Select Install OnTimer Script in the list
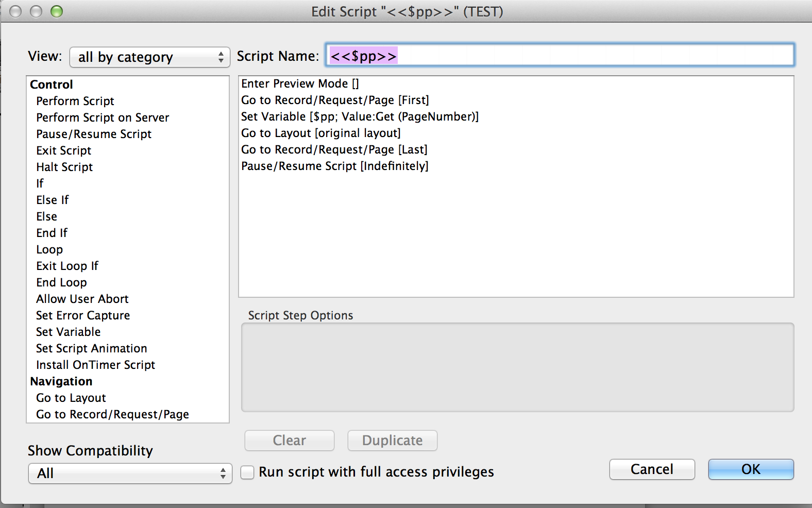The image size is (812, 508). pos(95,365)
